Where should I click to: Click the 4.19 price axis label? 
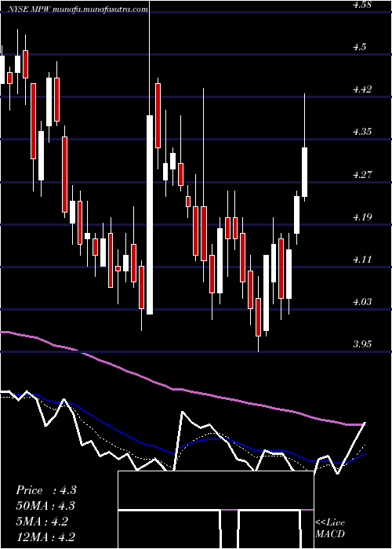[x=361, y=216]
